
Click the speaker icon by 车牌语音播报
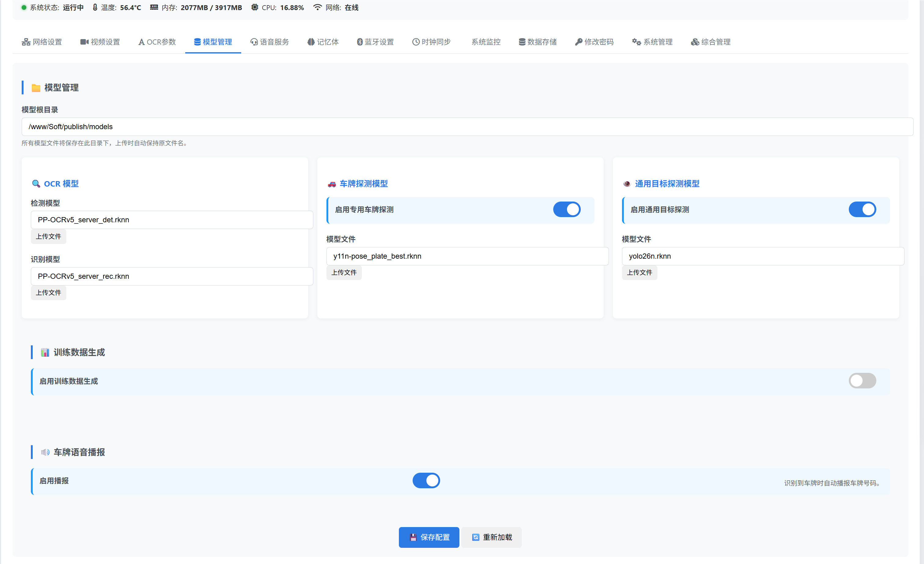click(45, 452)
